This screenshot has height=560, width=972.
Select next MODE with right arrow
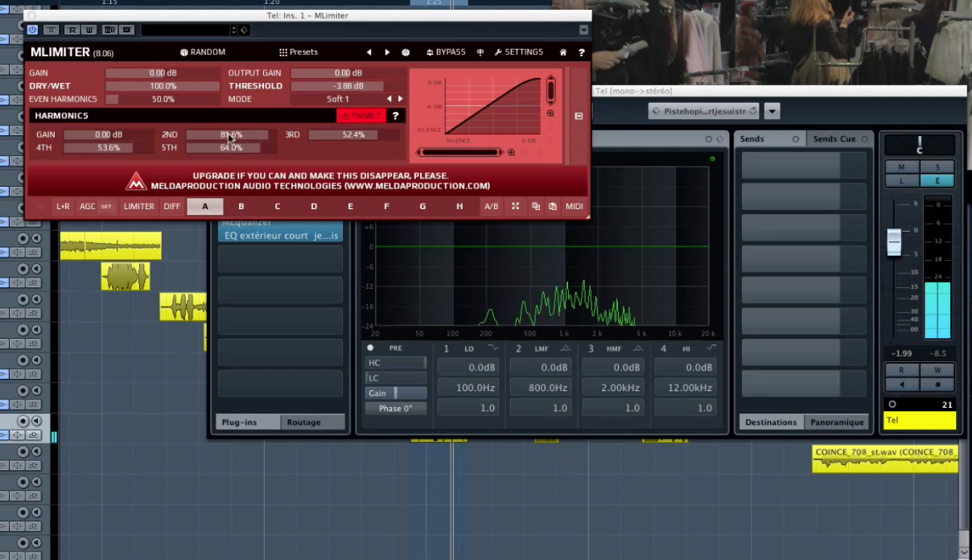point(400,99)
